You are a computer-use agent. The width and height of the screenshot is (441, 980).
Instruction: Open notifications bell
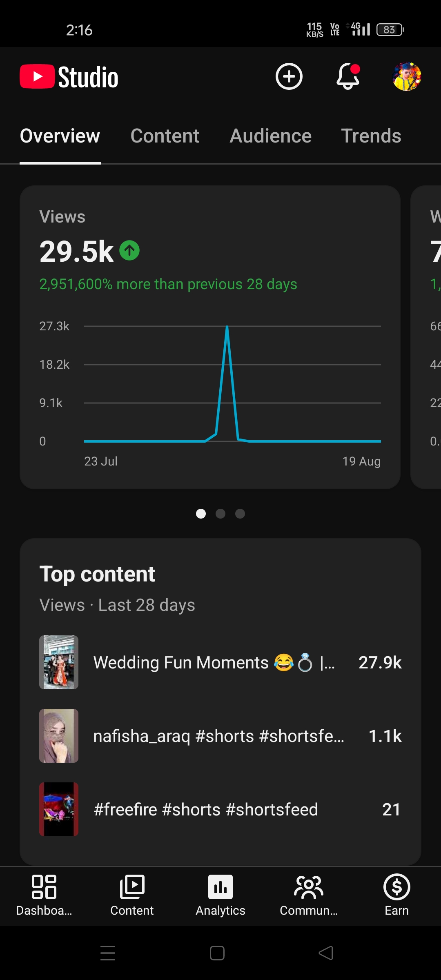348,76
